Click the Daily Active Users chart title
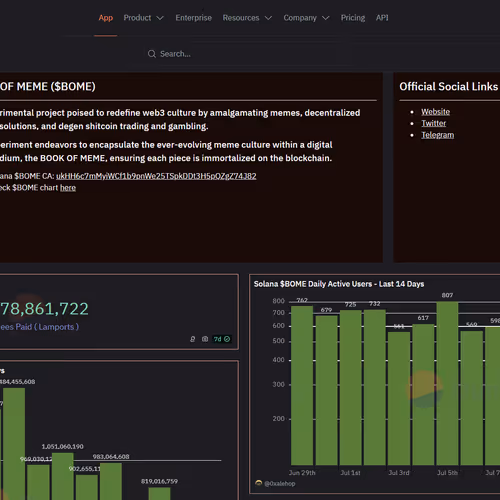Screen dimensions: 500x500 tap(339, 284)
